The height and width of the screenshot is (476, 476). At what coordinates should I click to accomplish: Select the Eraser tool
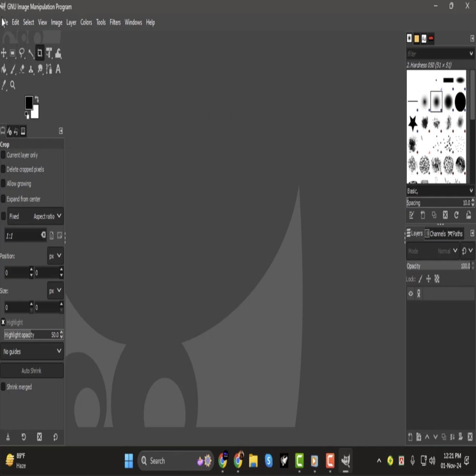22,69
